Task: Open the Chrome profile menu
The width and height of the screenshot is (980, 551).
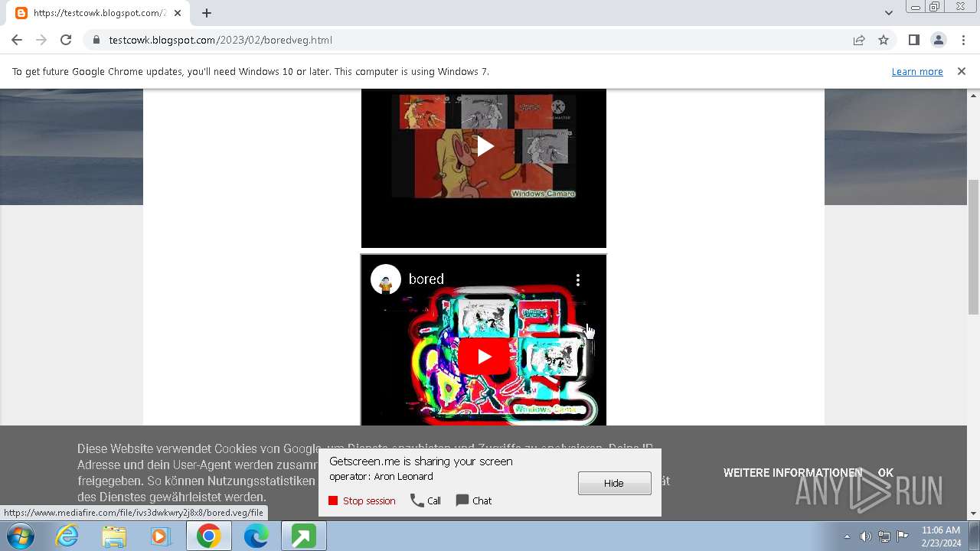Action: click(938, 40)
